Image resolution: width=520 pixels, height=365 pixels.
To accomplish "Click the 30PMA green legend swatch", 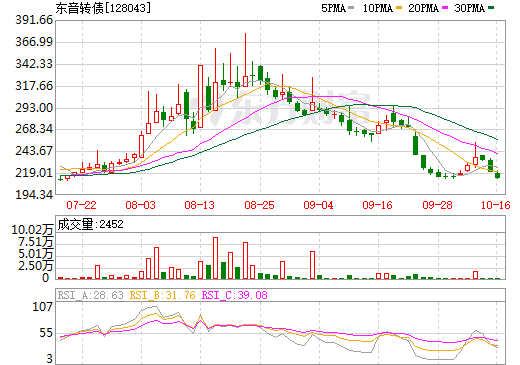I will click(x=491, y=7).
